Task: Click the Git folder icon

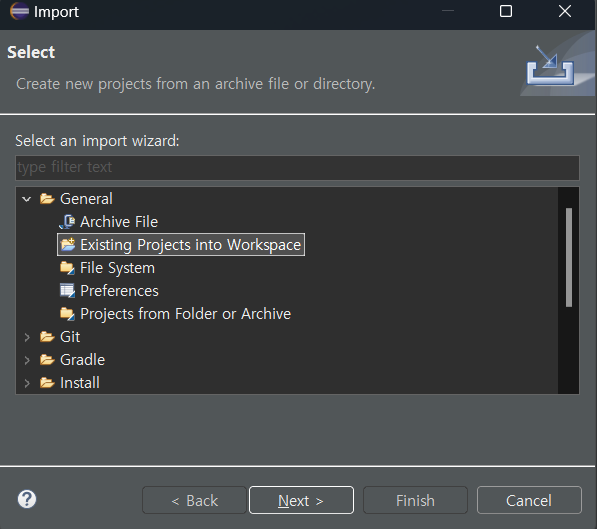Action: pyautogui.click(x=47, y=337)
